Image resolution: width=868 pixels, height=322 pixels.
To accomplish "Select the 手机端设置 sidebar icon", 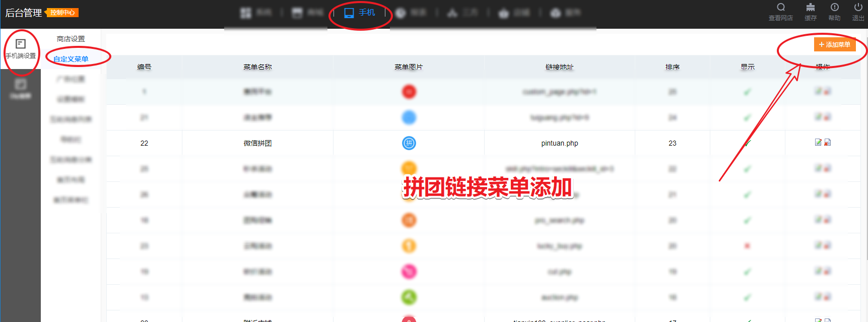I will pos(21,49).
